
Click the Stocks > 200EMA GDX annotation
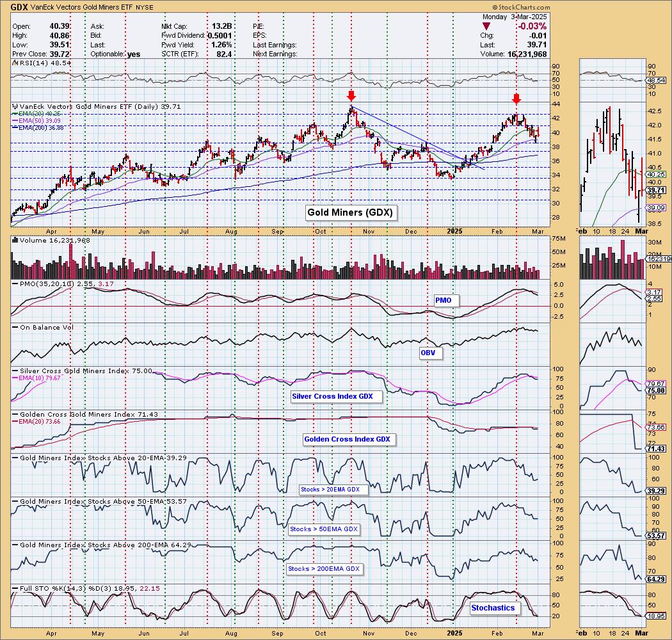[x=324, y=569]
